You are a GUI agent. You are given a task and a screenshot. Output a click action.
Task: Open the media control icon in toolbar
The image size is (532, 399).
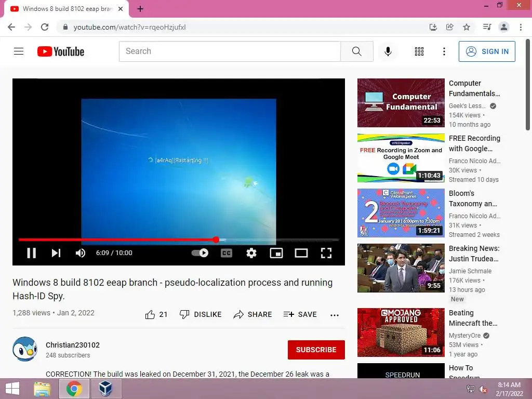(487, 27)
